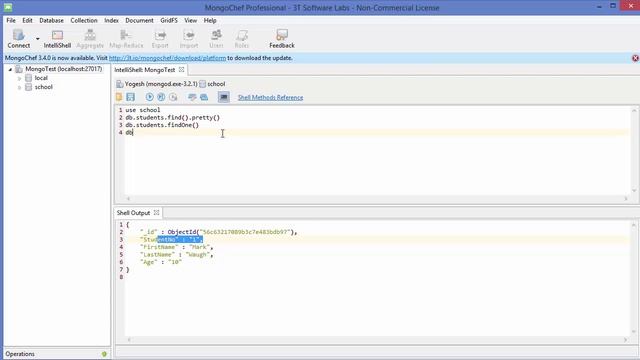The image size is (640, 360).
Task: Collapse the MongoTest server node
Action: point(10,69)
